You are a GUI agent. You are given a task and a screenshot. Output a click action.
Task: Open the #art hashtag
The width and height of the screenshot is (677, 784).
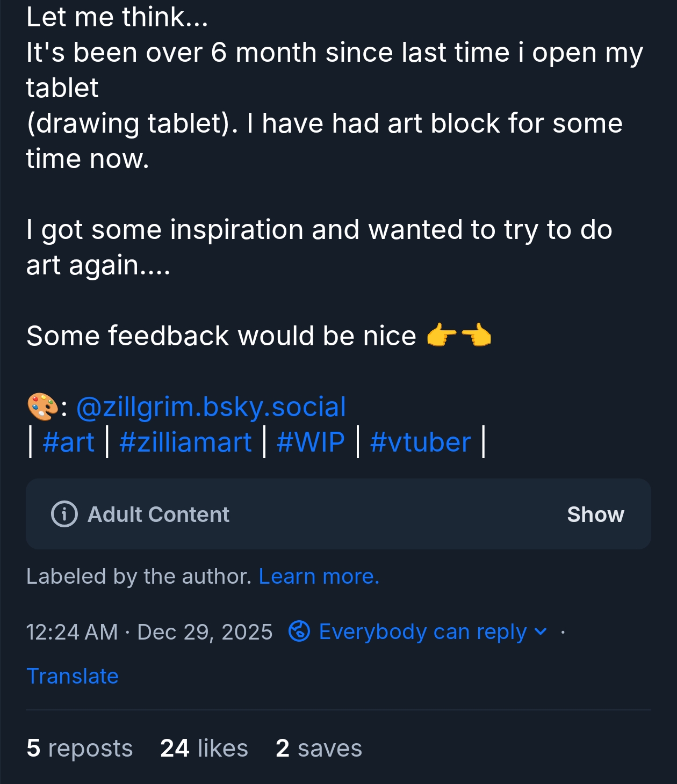click(68, 442)
